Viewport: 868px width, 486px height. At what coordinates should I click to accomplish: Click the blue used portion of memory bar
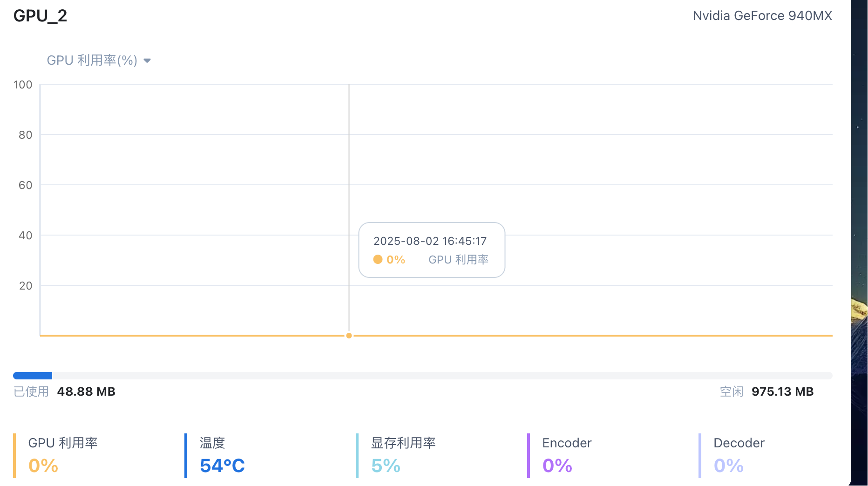[33, 376]
